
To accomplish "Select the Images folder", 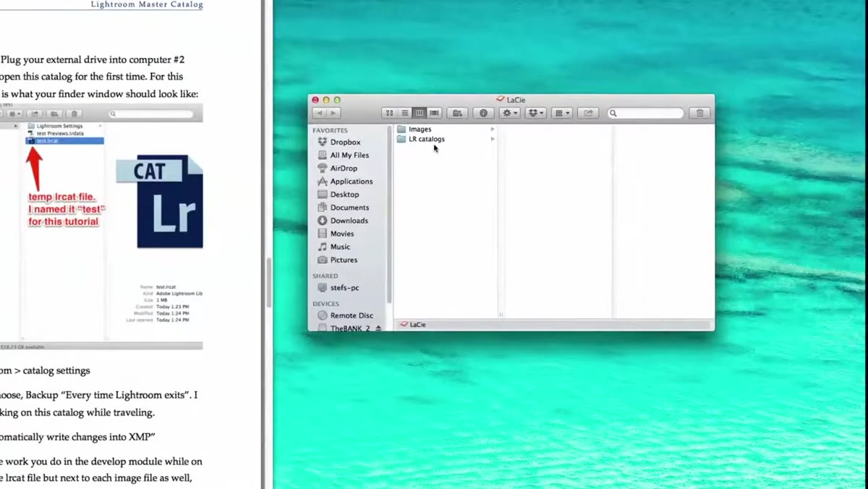I will coord(414,129).
